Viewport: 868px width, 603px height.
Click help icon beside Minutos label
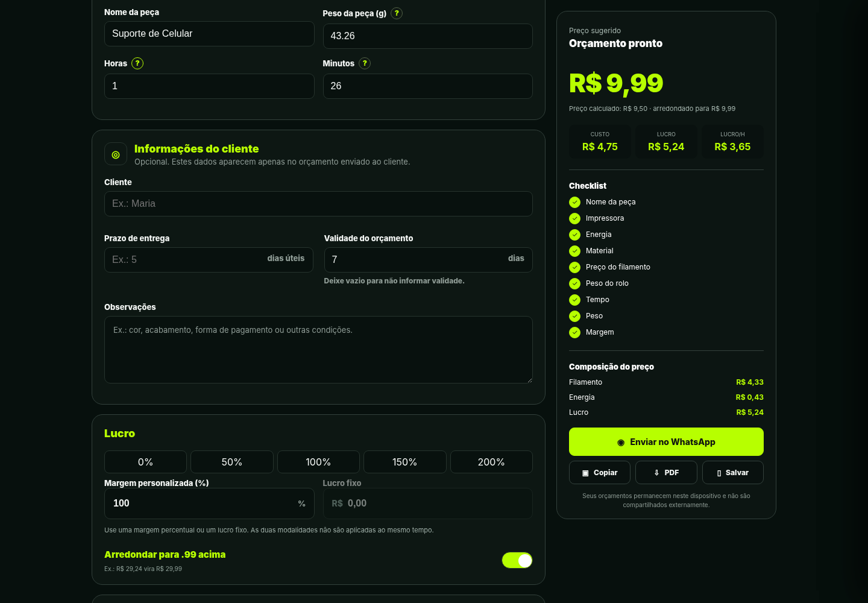pos(365,63)
